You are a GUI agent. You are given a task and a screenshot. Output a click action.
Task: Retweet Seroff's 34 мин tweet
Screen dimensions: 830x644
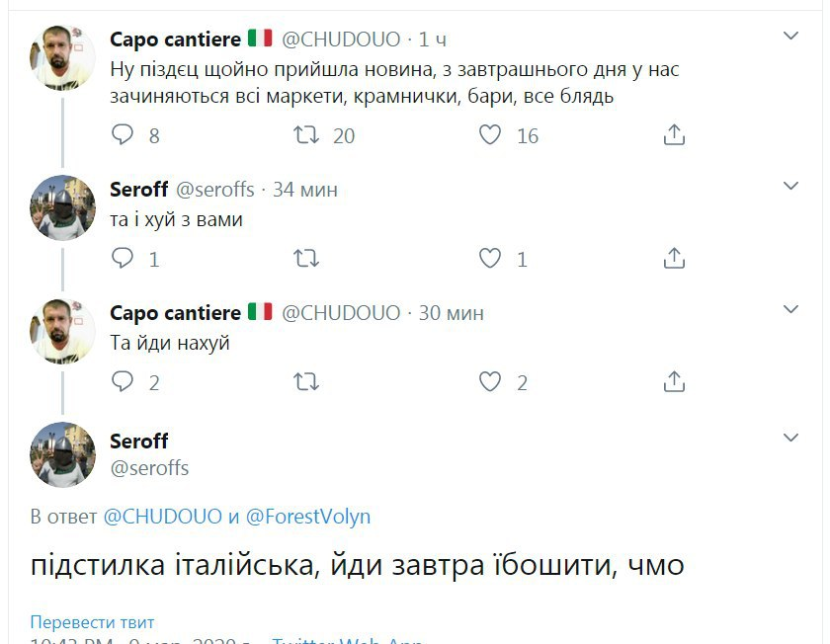tap(306, 259)
